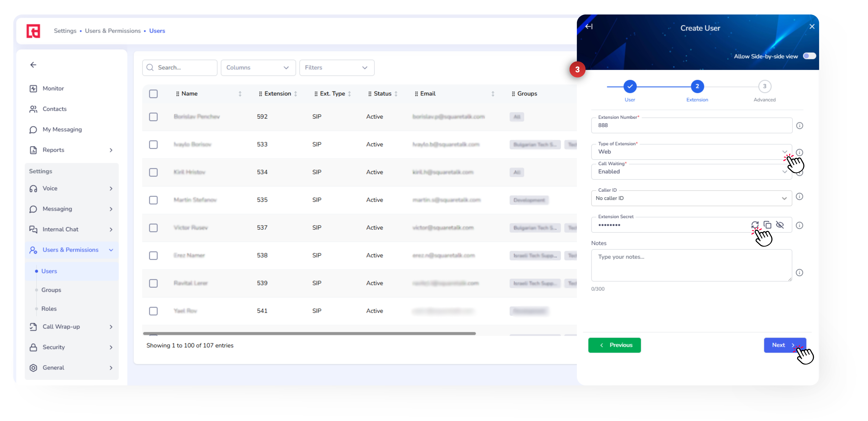Expand the Voice settings submenu
Viewport: 868px width, 421px height.
[x=71, y=188]
